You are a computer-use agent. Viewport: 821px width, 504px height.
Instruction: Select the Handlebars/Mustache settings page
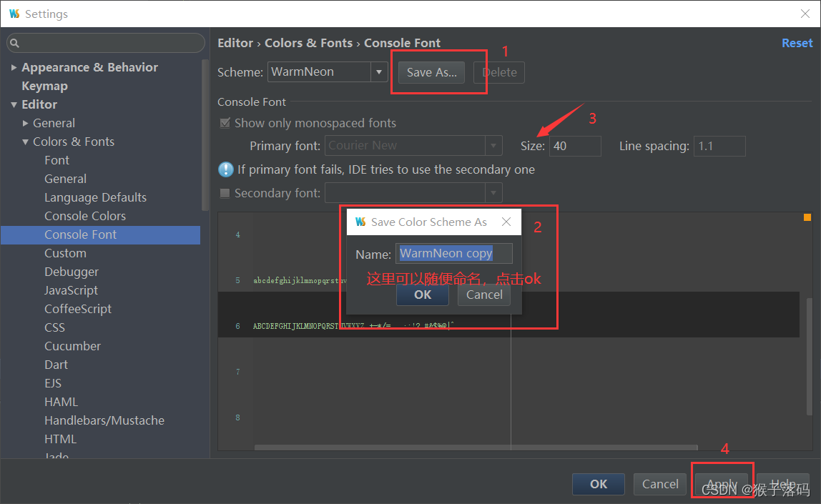coord(104,420)
